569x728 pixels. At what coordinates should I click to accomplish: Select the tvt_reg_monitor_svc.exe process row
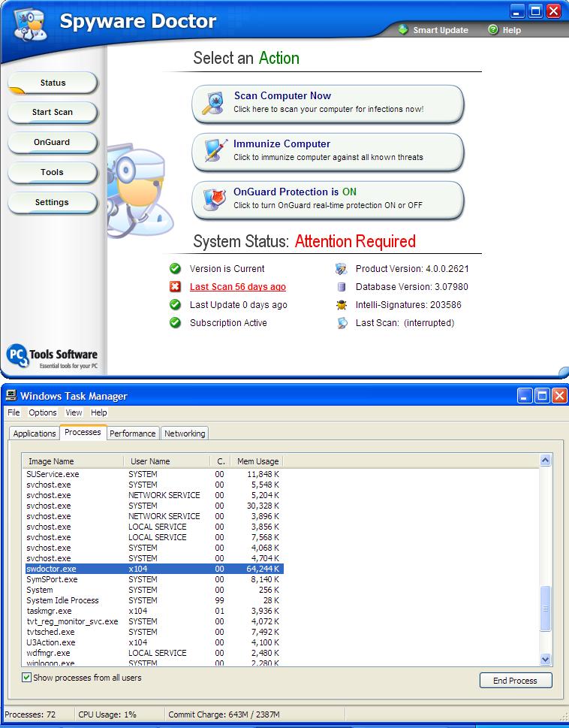click(x=154, y=621)
